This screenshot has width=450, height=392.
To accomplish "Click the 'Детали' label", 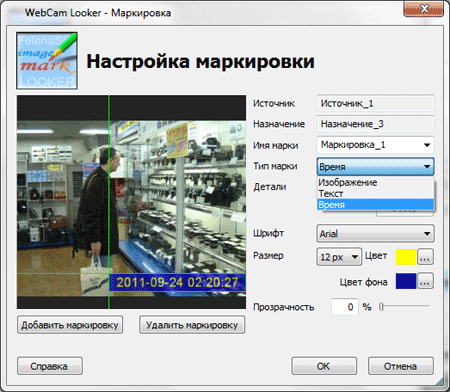I will [x=270, y=187].
